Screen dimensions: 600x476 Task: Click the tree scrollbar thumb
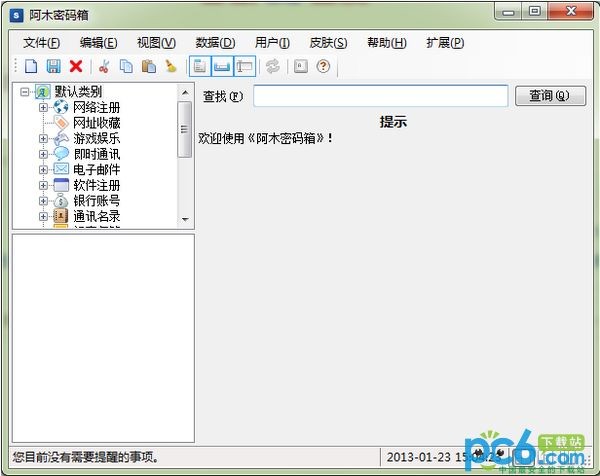(x=184, y=129)
